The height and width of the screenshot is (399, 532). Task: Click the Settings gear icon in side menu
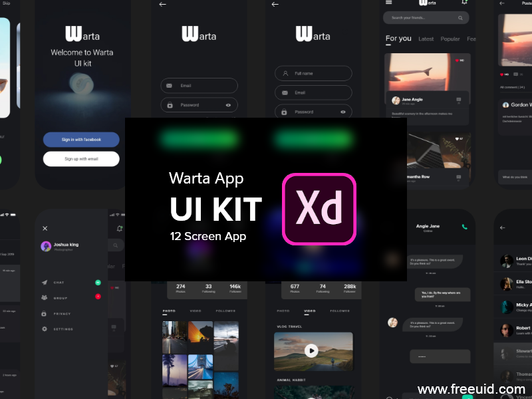45,329
